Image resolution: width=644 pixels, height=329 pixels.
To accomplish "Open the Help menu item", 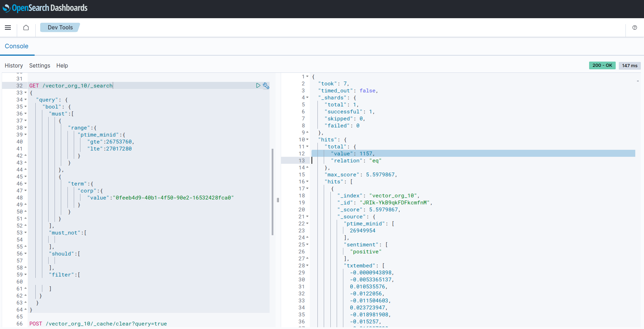I will point(62,65).
